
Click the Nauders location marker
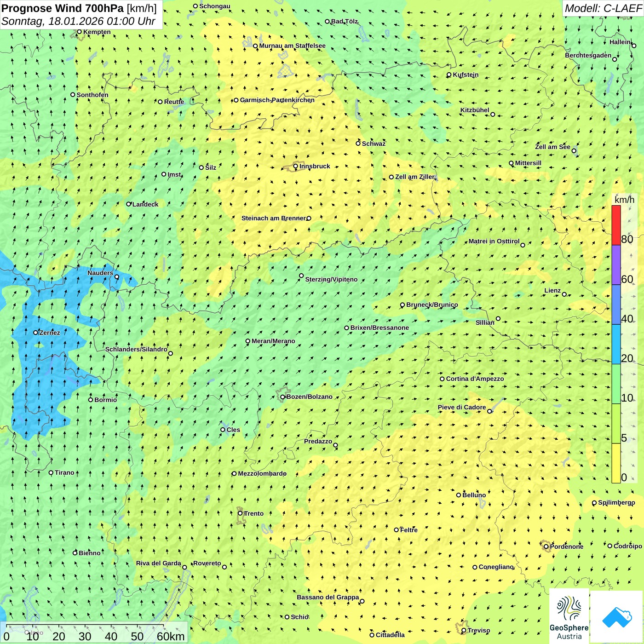117,277
